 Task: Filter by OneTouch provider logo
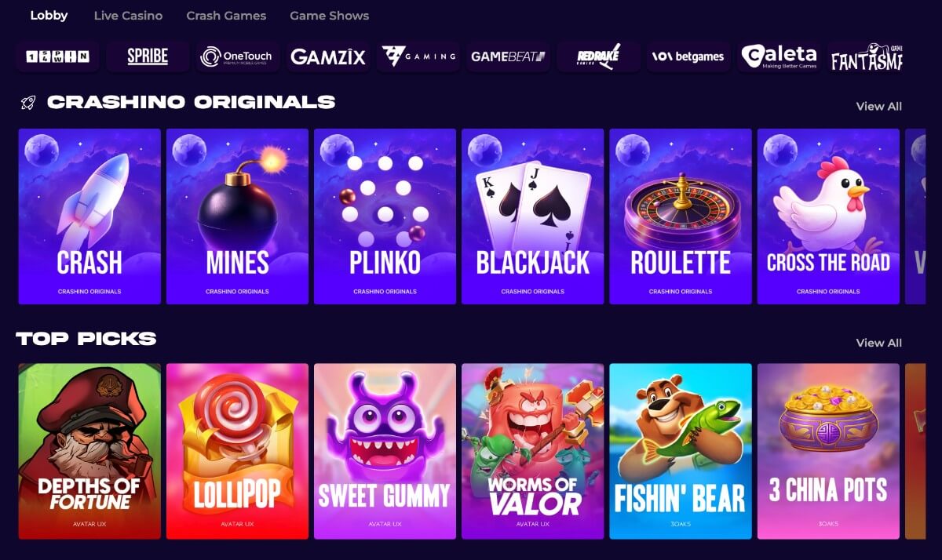pos(237,56)
